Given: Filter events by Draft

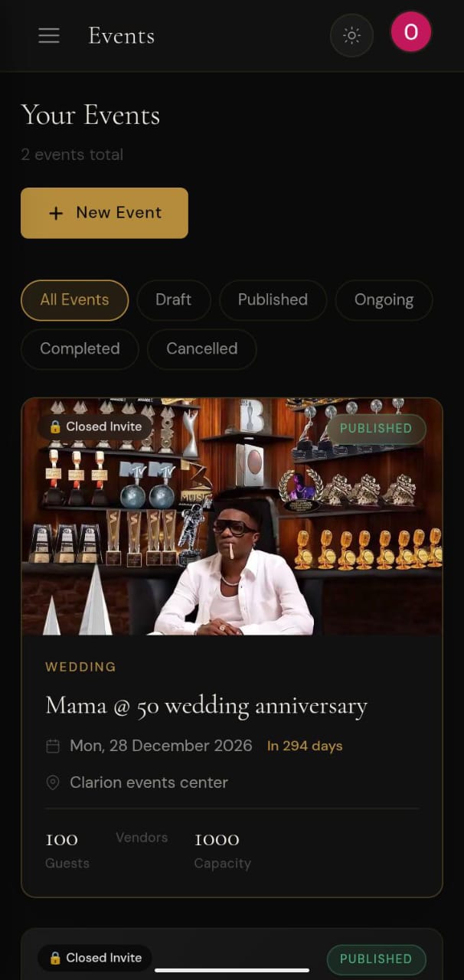Looking at the screenshot, I should click(x=173, y=300).
